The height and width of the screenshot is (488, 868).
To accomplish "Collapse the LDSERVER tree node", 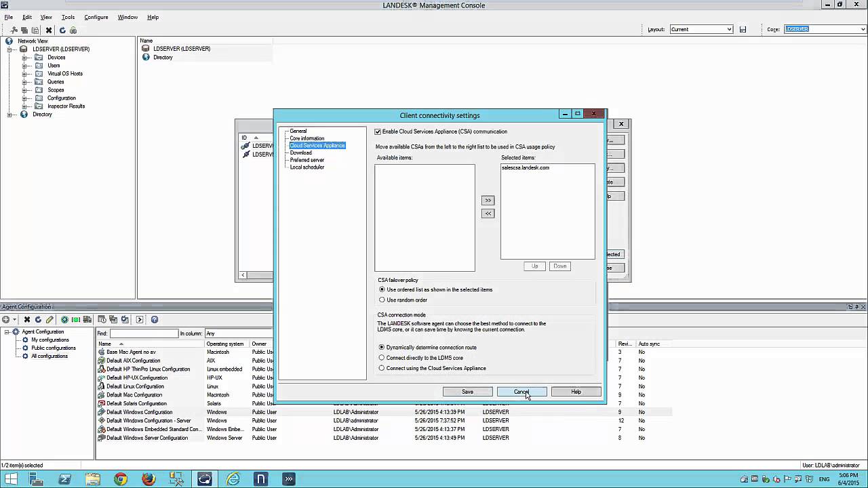I will [x=9, y=49].
